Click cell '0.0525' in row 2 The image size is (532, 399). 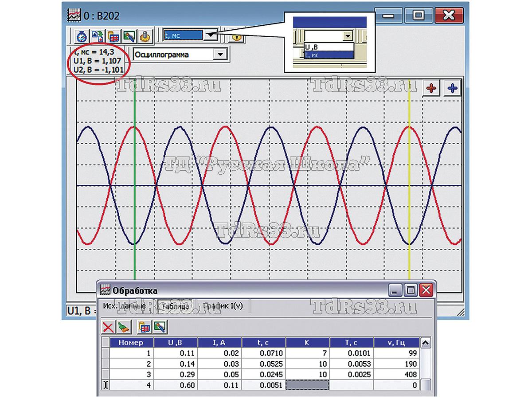(263, 364)
